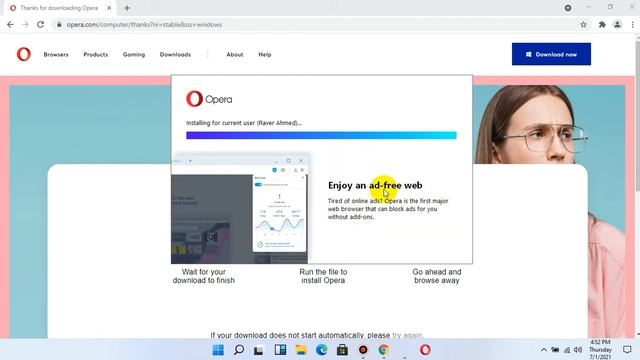The height and width of the screenshot is (360, 640).
Task: Click the Chrome media control circle icon
Action: [568, 8]
